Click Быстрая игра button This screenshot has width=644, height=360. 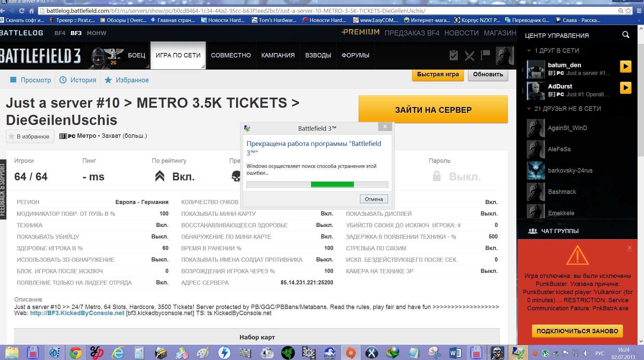pos(438,75)
